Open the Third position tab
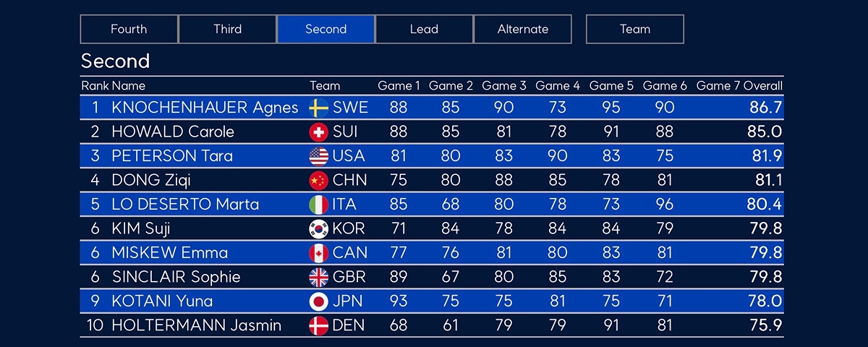The image size is (868, 347). click(227, 30)
